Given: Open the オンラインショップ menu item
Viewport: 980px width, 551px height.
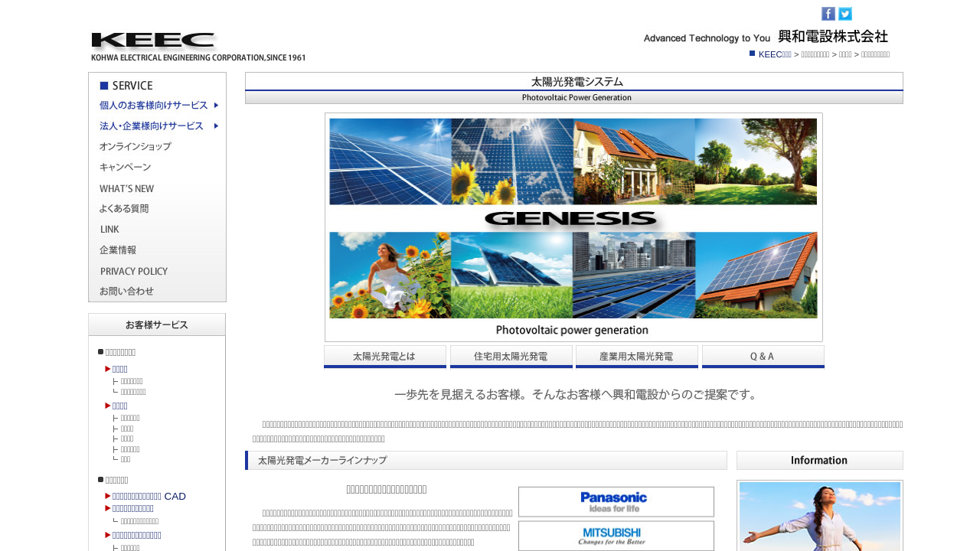Looking at the screenshot, I should (136, 147).
